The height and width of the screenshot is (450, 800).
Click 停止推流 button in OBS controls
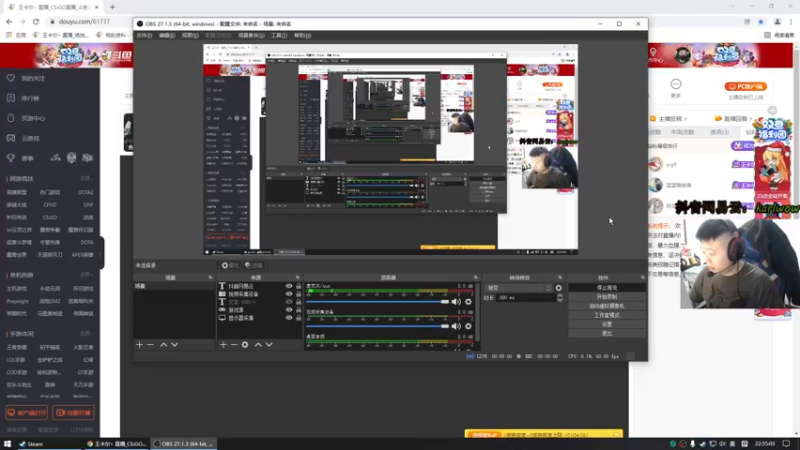click(607, 288)
